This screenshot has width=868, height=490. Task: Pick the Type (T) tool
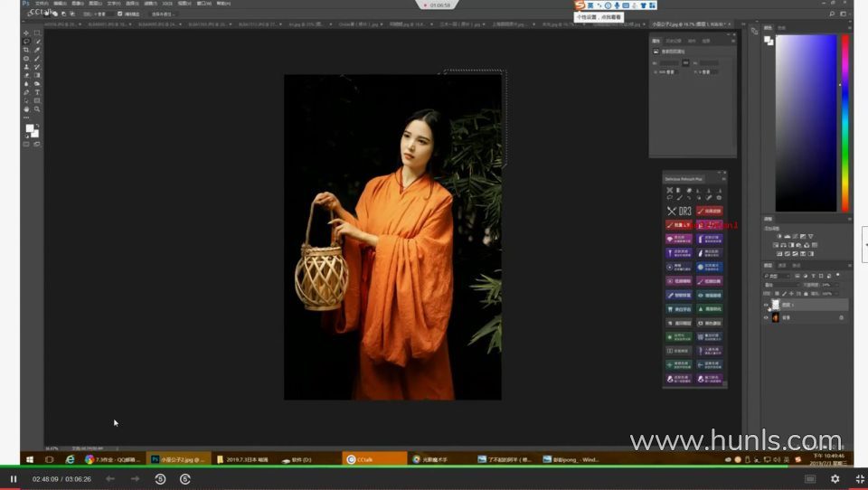coord(37,92)
